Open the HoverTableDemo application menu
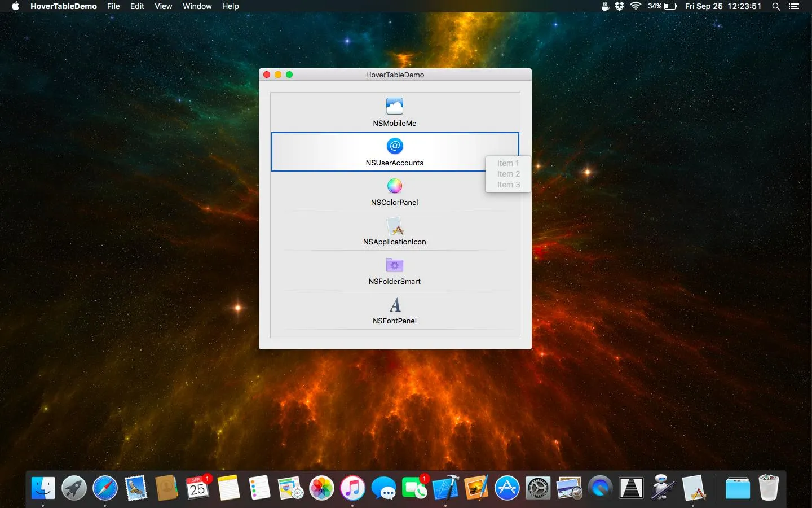This screenshot has height=508, width=812. [64, 6]
